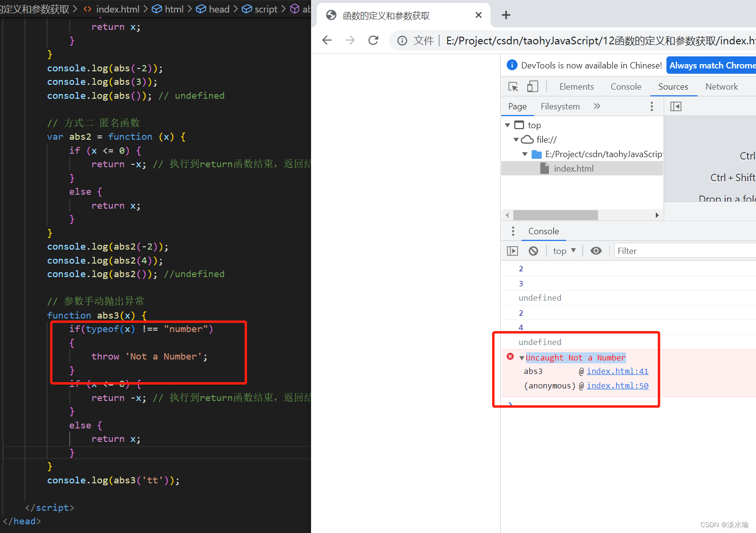Select the Page pane in Sources
The height and width of the screenshot is (533, 756).
518,107
